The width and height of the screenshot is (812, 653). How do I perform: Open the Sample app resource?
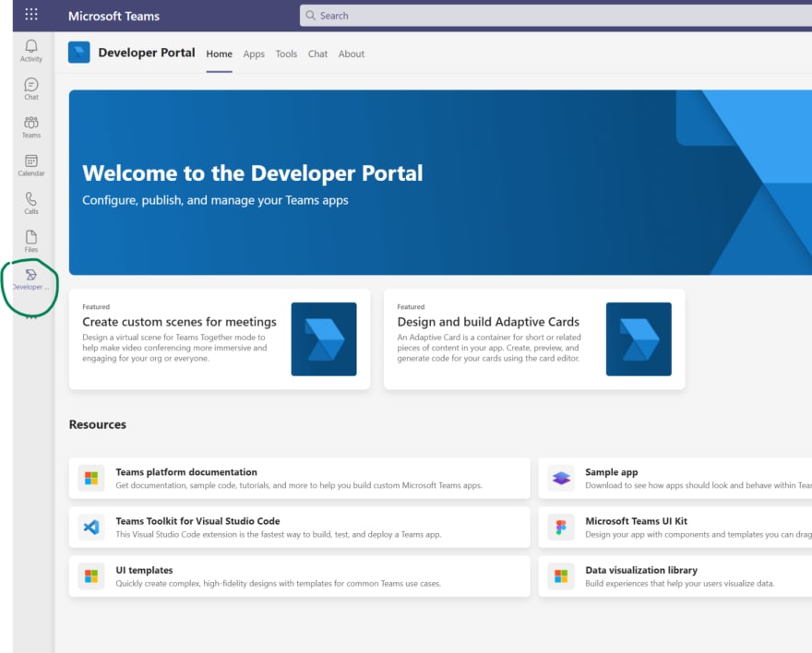tap(675, 478)
